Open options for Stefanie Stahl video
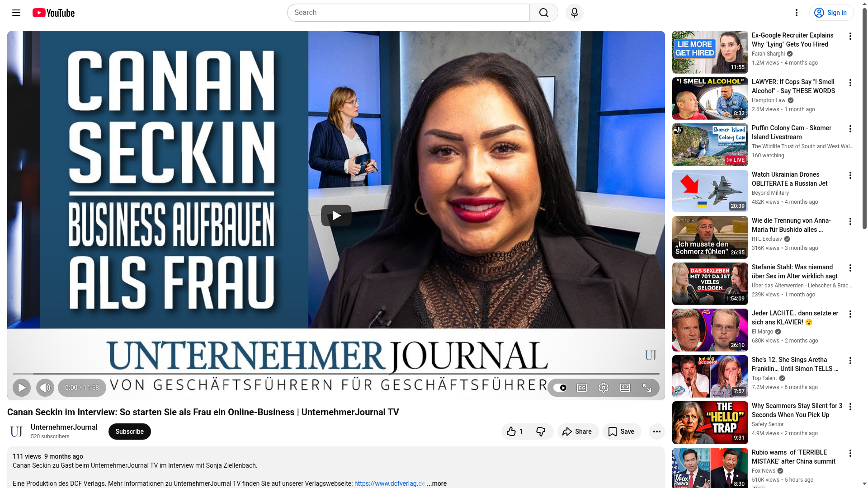The height and width of the screenshot is (488, 868). point(850,268)
